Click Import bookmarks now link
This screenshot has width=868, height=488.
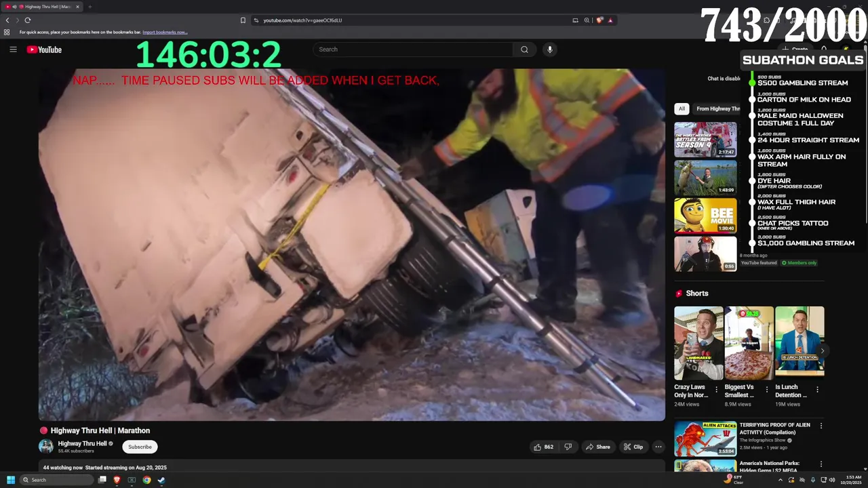(x=164, y=32)
